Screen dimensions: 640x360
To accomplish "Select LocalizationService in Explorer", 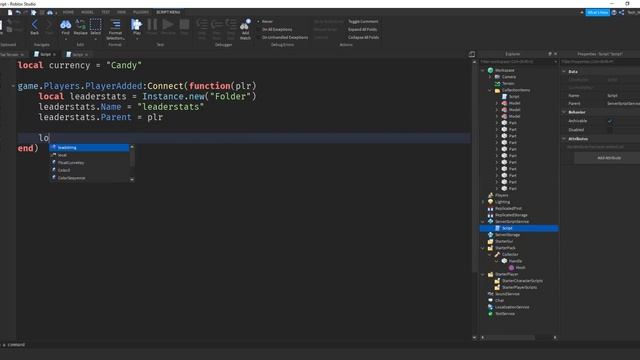I will pos(512,307).
